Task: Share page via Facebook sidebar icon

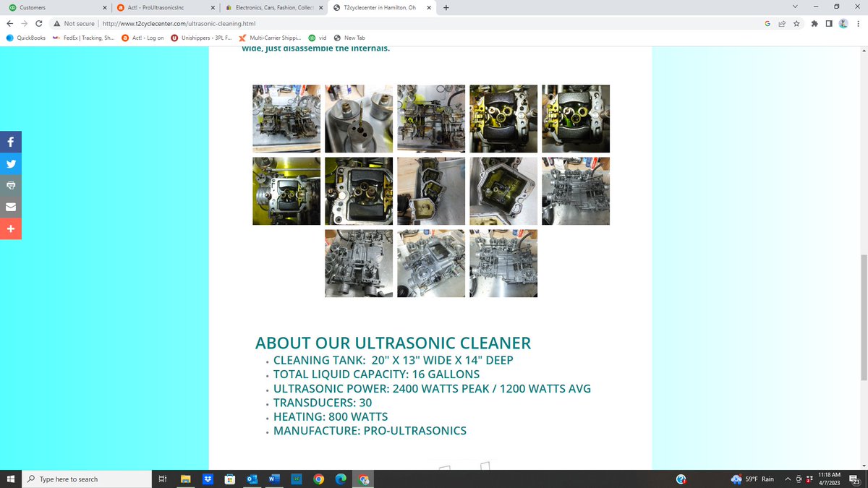Action: click(x=11, y=142)
